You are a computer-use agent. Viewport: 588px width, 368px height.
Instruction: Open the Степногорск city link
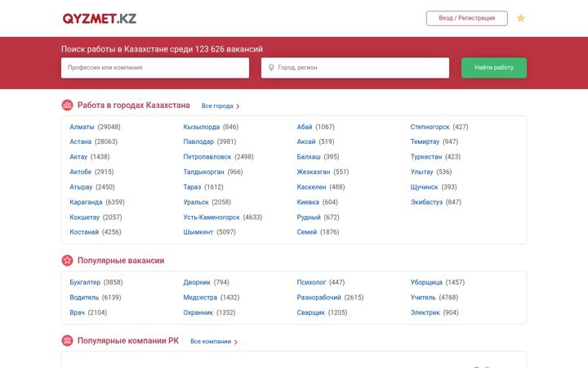[x=430, y=127]
